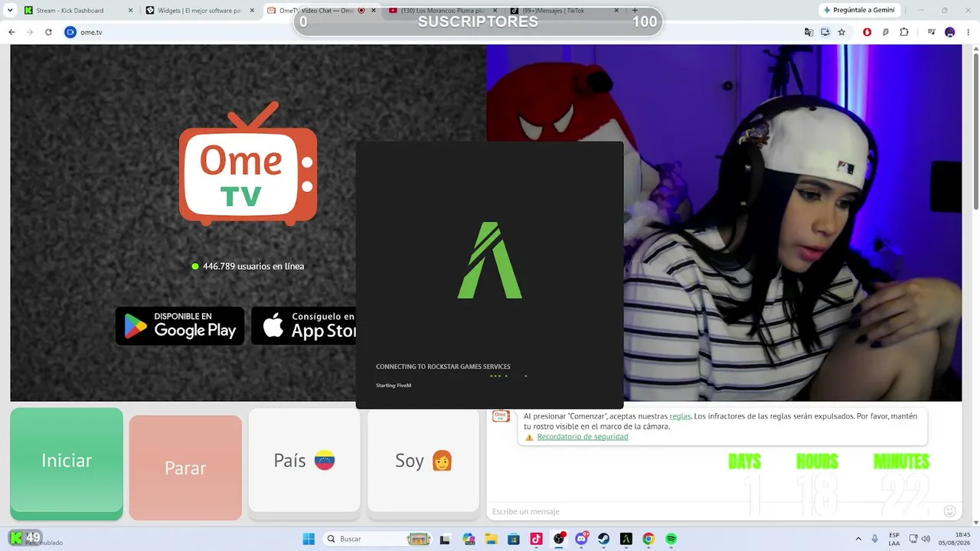Go forward to the next page

[30, 32]
